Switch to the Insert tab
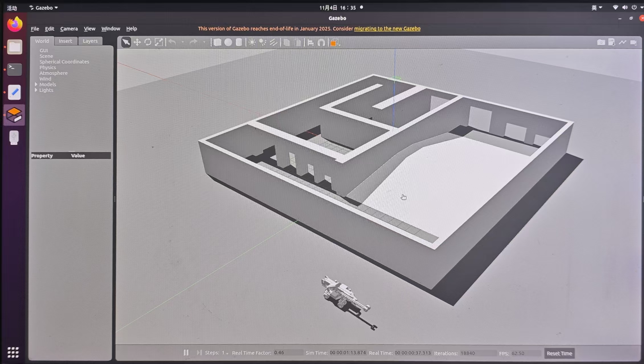 point(65,41)
